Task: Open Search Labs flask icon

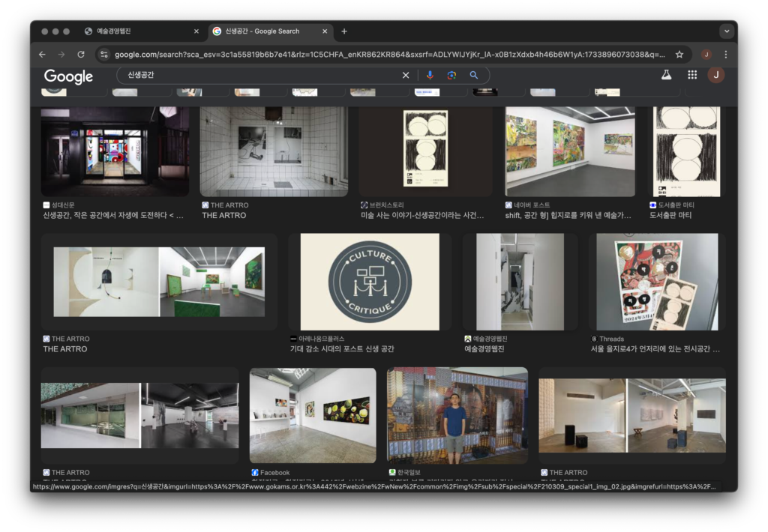Action: 666,75
